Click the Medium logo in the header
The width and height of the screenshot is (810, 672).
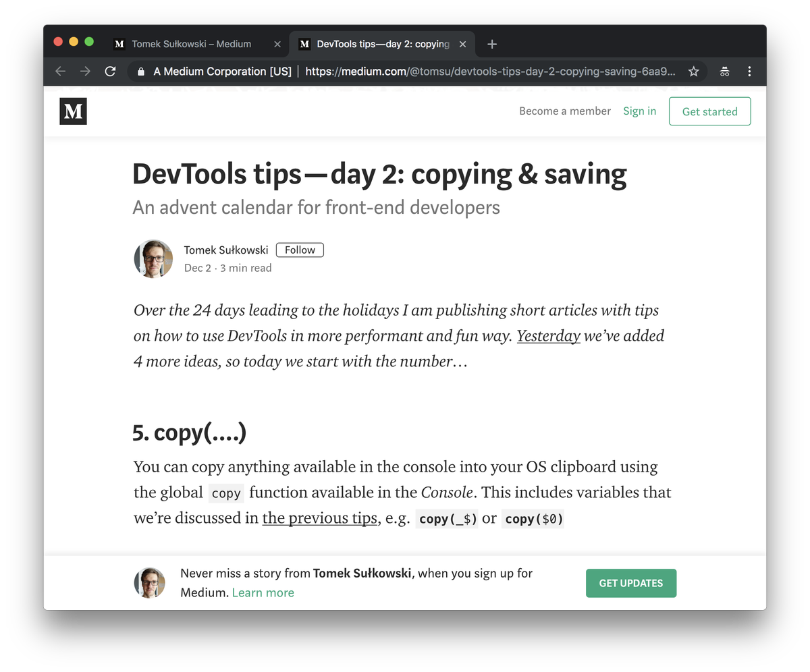coord(73,111)
